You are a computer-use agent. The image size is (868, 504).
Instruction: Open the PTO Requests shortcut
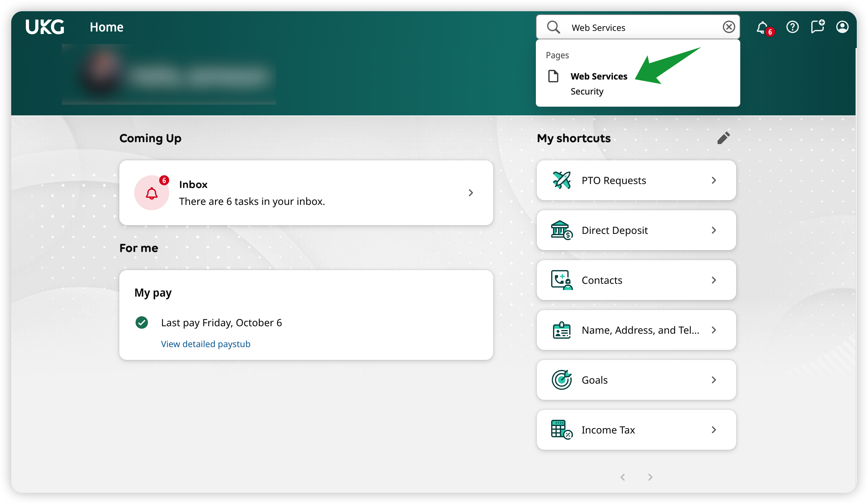[614, 180]
